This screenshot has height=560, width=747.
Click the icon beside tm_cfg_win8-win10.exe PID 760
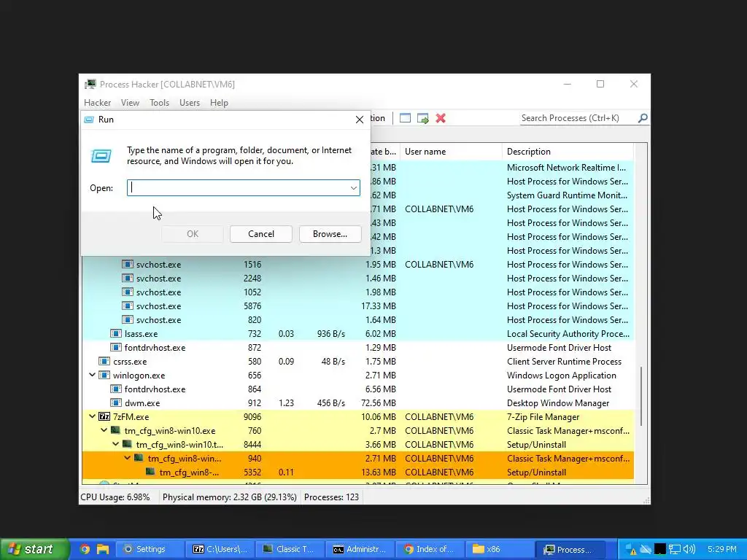116,430
